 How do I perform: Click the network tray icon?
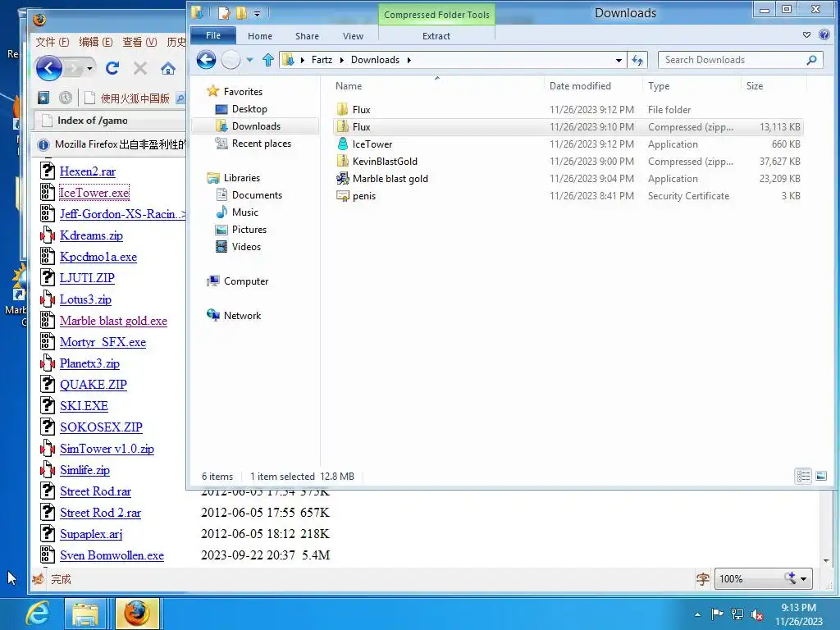click(737, 614)
